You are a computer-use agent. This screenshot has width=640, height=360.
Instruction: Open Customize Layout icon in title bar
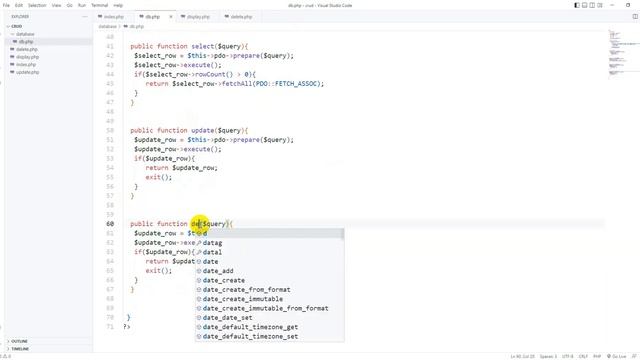(600, 5)
